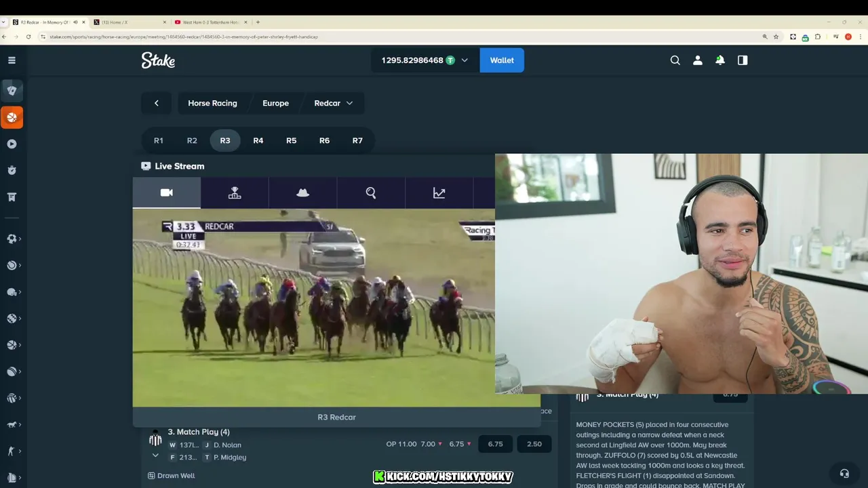Select the video camera live stream tab
Screen dimensions: 868x488
(167, 192)
